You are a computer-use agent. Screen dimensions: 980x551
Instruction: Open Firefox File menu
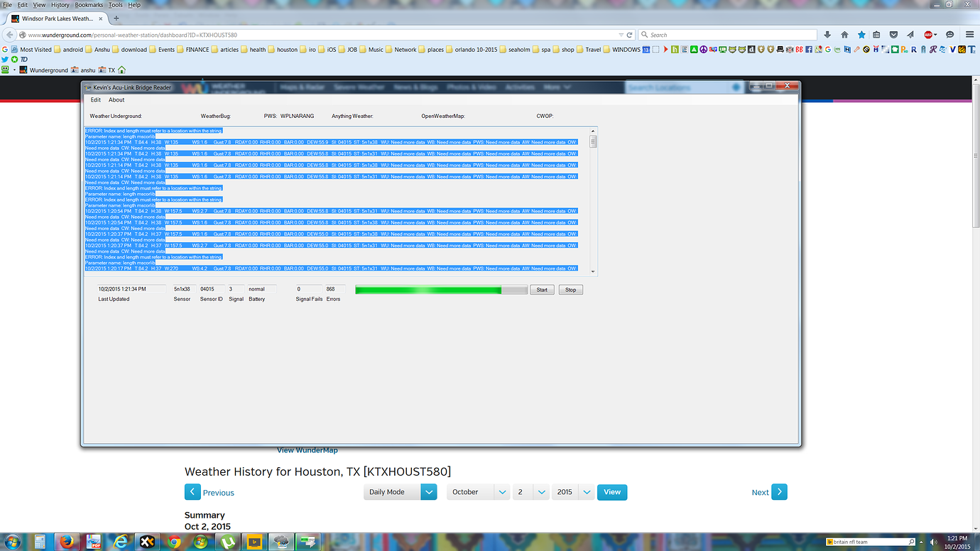7,5
